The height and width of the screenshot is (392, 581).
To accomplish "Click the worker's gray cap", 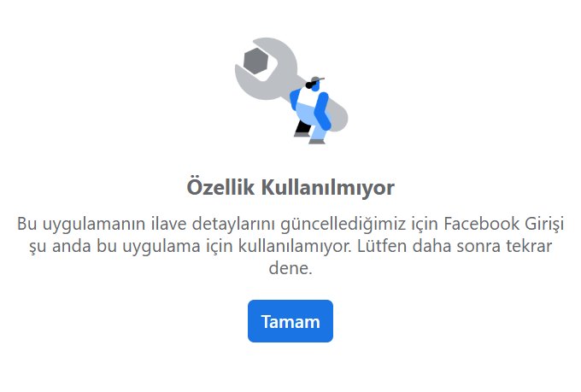I will tap(317, 79).
